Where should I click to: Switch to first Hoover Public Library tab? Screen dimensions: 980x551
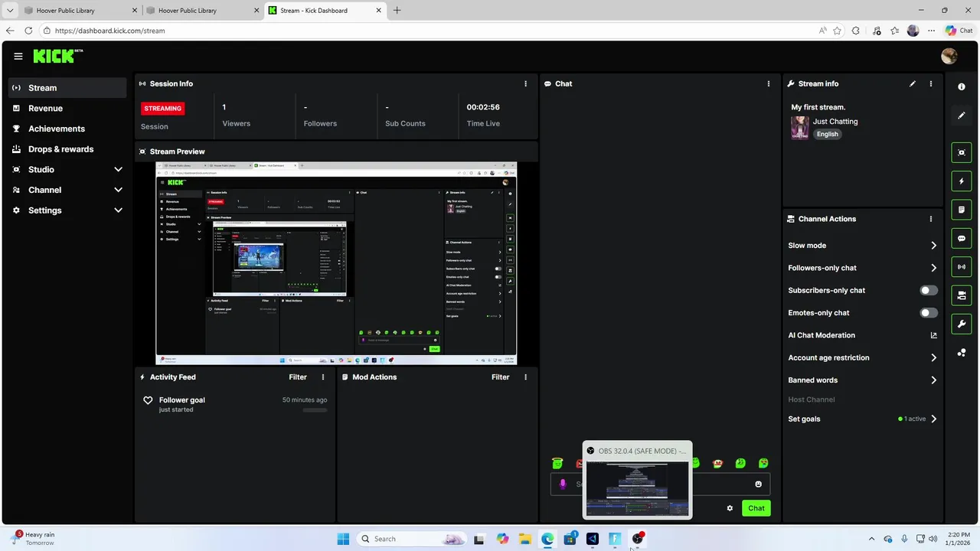[80, 11]
